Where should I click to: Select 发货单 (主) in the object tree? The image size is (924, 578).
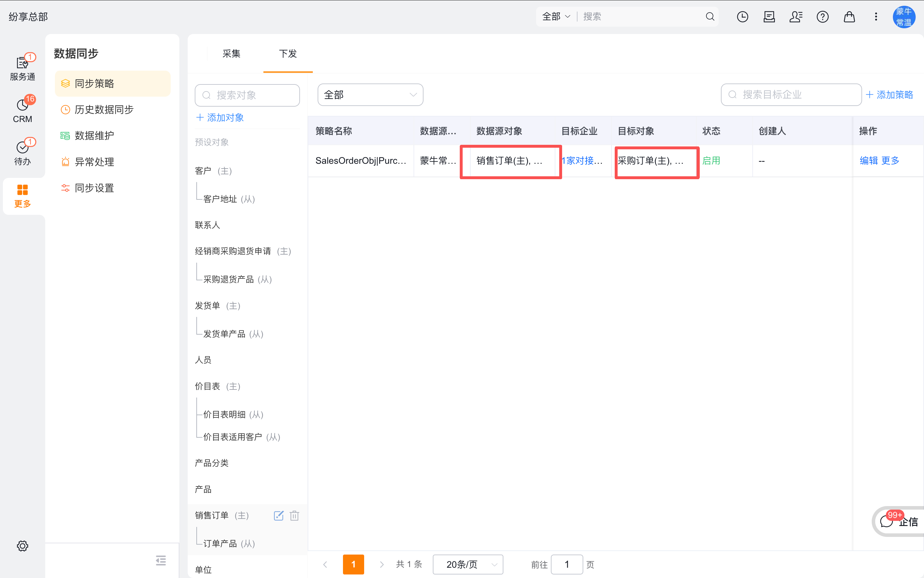tap(218, 306)
